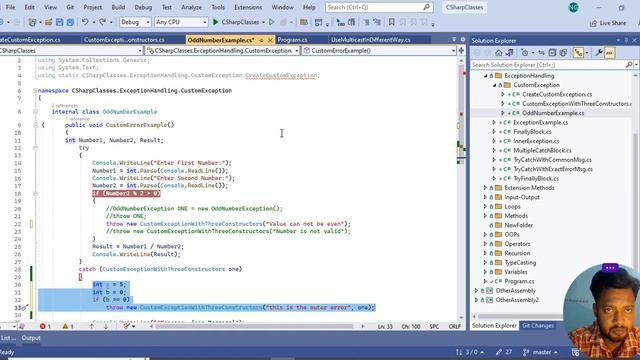Click the bookmark icon in the toolbar

coord(391,22)
